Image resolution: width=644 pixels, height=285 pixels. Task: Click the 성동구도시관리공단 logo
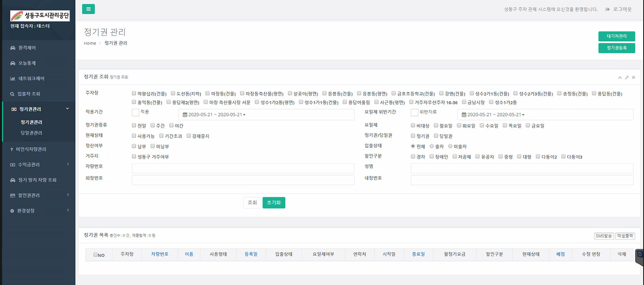(40, 16)
